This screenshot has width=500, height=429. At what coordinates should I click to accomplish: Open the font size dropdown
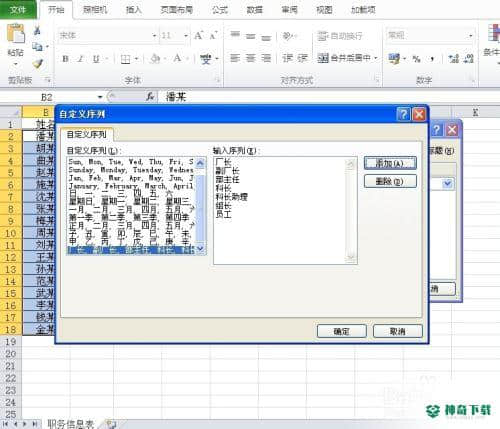click(x=186, y=36)
